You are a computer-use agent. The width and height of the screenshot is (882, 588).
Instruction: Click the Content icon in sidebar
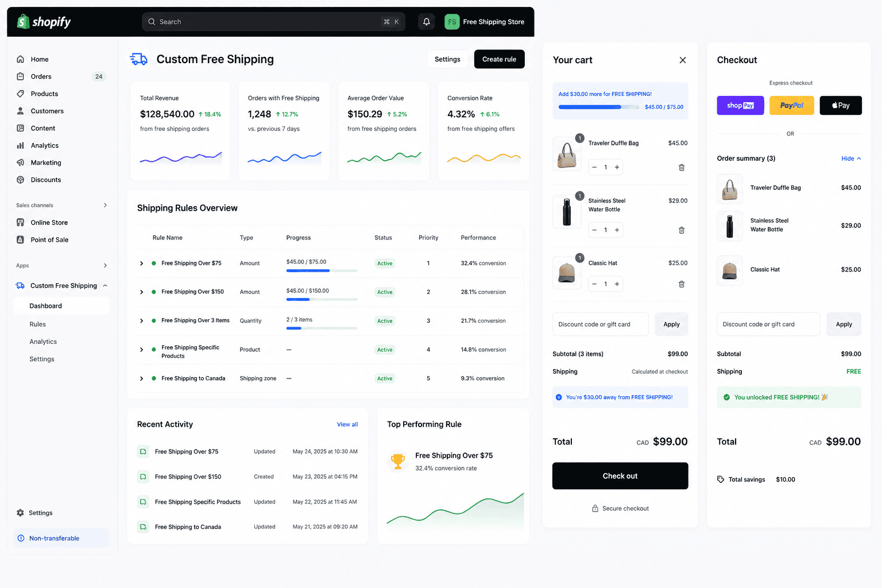21,128
